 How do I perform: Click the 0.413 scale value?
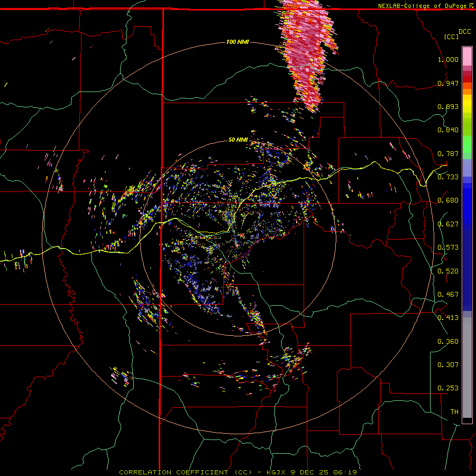[448, 317]
